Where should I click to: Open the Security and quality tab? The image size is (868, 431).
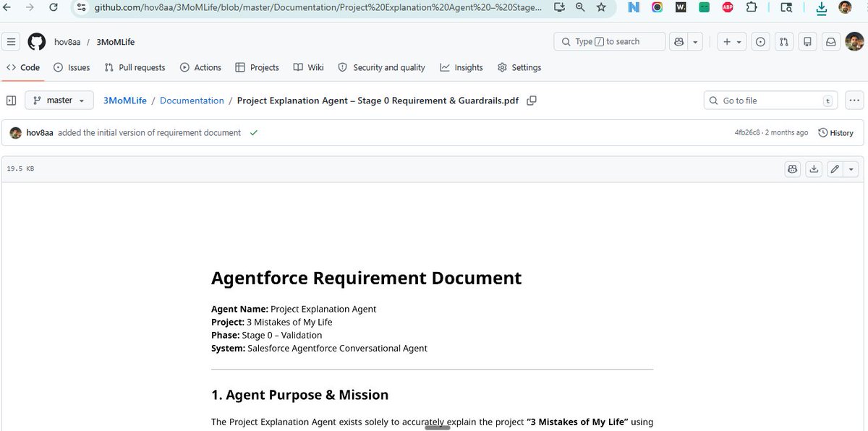381,67
